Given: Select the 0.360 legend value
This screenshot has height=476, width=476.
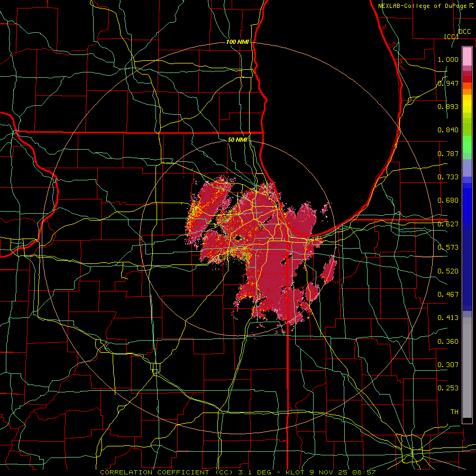Looking at the screenshot, I should [x=448, y=342].
